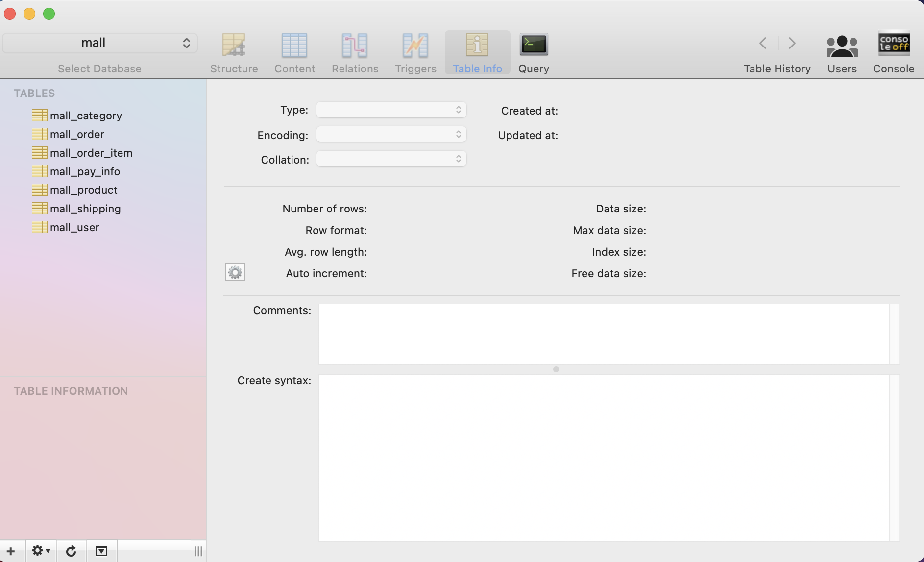The image size is (924, 562).
Task: Select the Table Info view
Action: [x=477, y=53]
